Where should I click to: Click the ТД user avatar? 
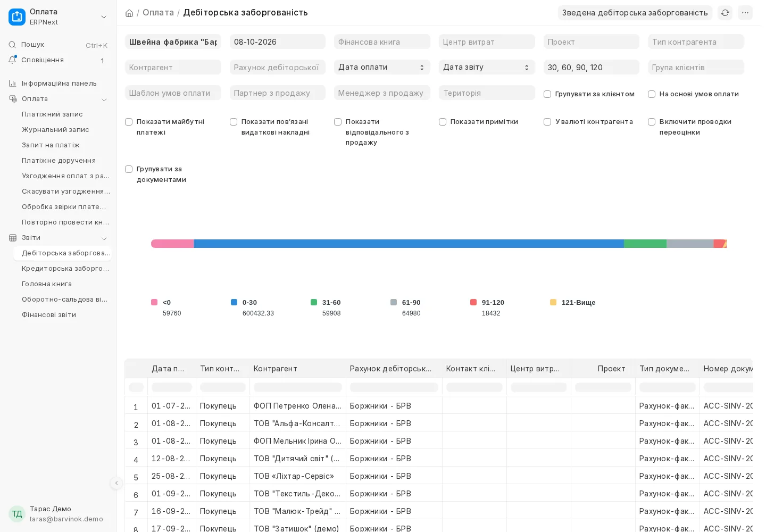(17, 514)
